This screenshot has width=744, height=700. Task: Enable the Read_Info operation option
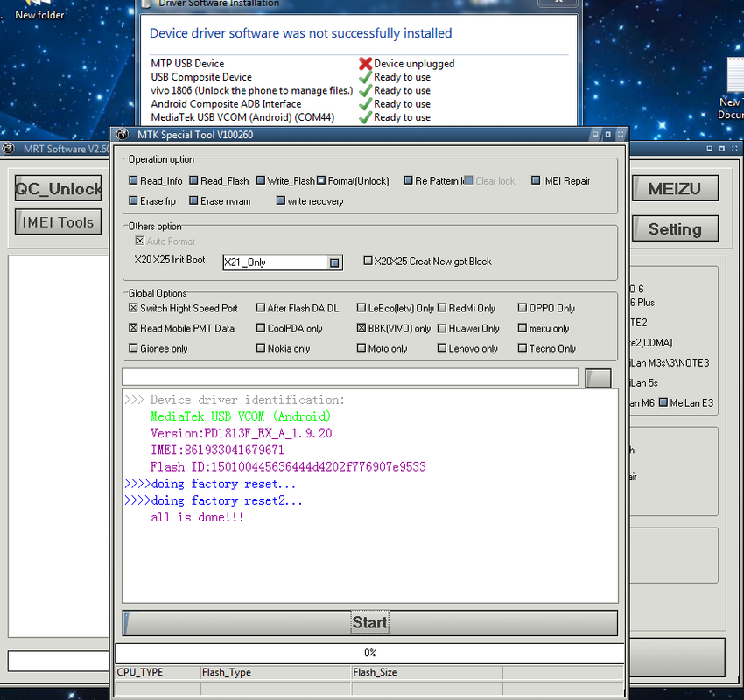pos(133,181)
